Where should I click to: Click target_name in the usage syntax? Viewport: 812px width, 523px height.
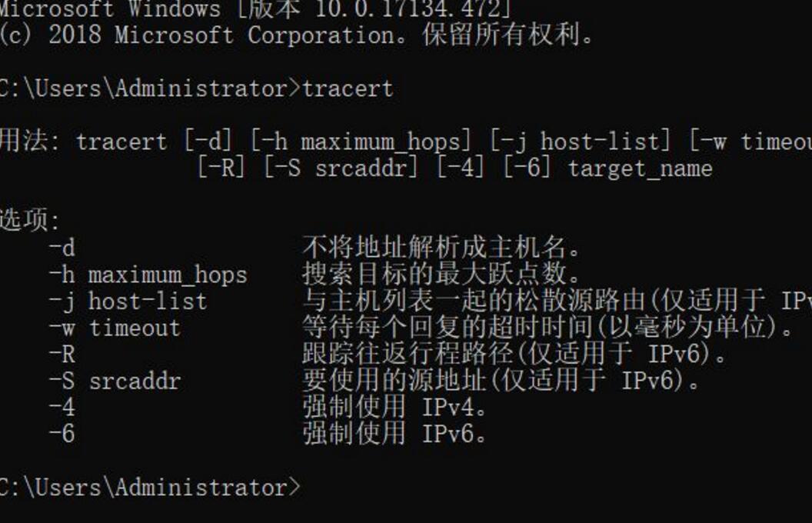640,168
